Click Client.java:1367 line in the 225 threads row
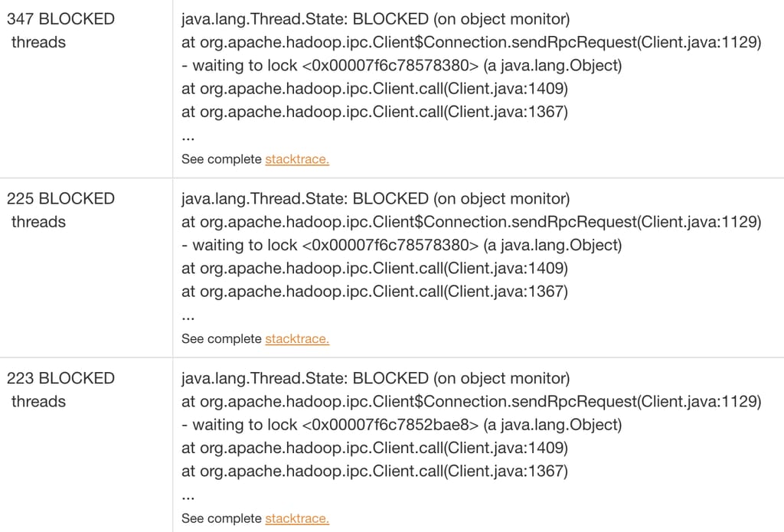This screenshot has width=784, height=532. click(374, 292)
